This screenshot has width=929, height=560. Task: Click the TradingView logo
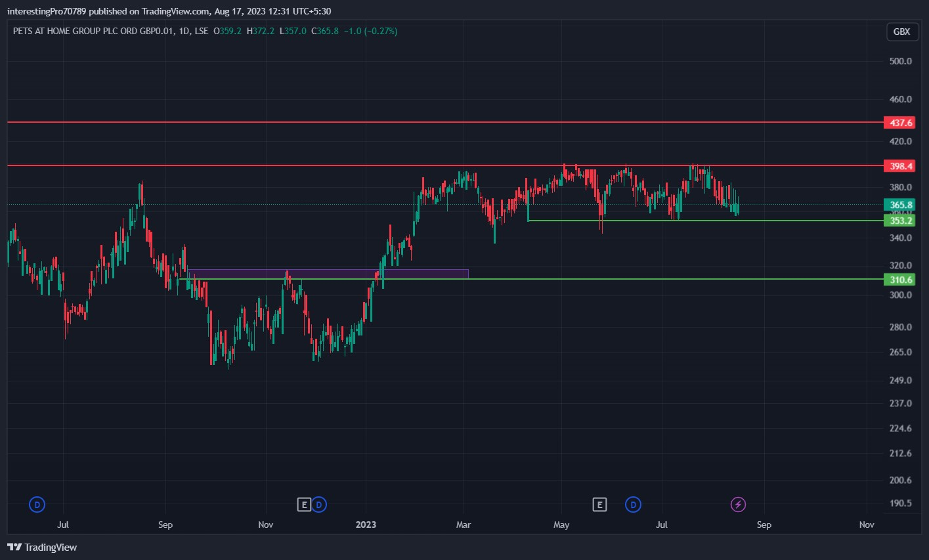coord(42,547)
